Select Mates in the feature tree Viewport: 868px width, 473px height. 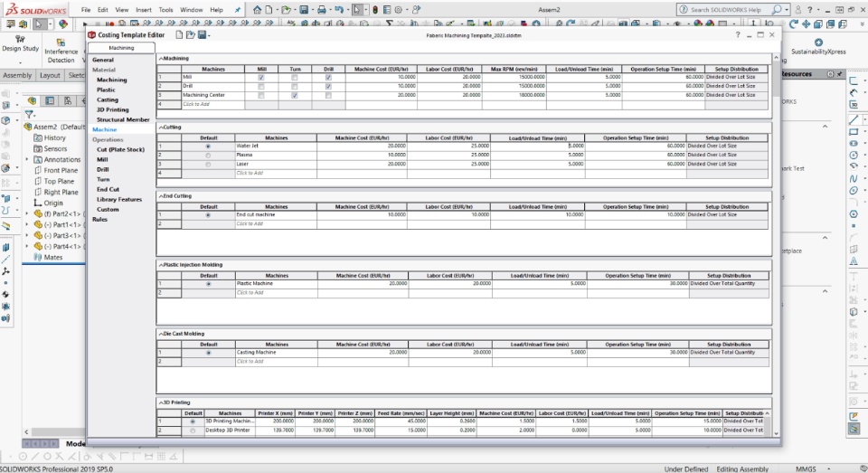(53, 258)
